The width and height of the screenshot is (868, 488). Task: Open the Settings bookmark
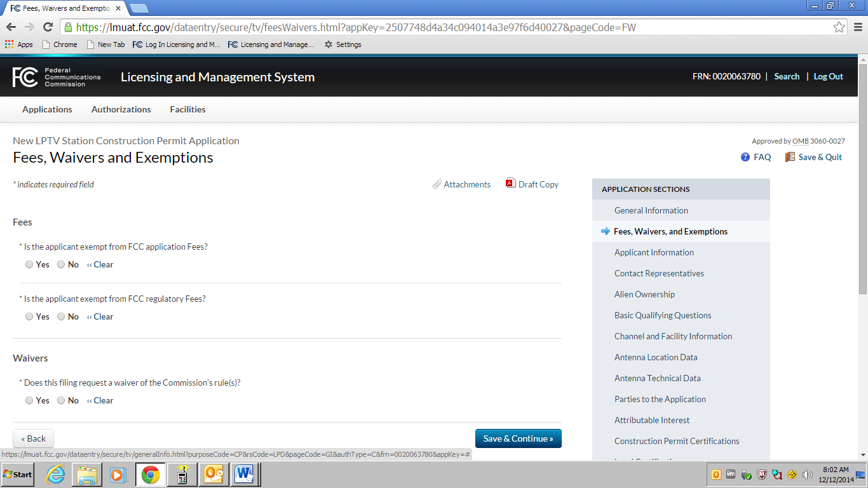[x=342, y=44]
